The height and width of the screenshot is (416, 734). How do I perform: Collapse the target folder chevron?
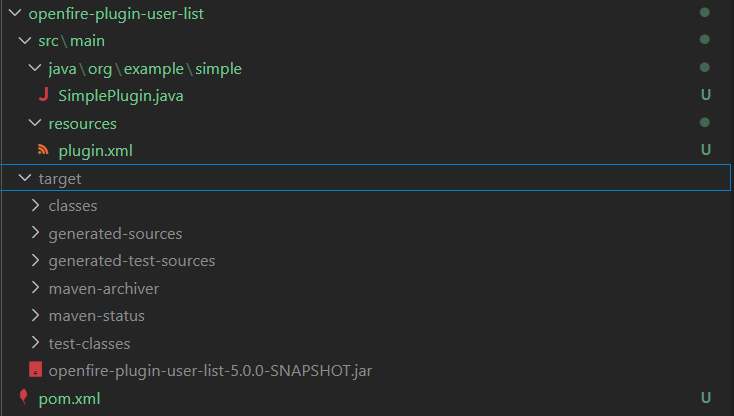25,178
